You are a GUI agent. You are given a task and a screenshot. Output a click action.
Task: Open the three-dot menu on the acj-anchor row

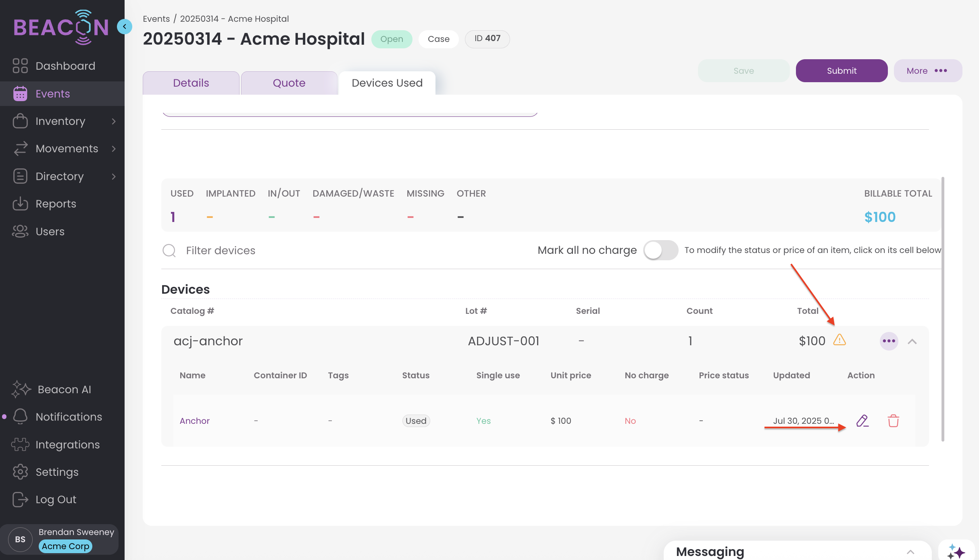pos(889,341)
